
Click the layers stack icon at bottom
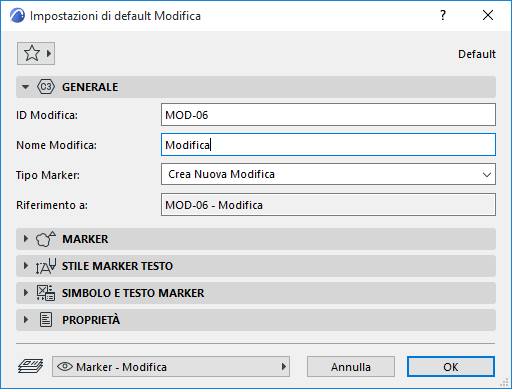[30, 366]
